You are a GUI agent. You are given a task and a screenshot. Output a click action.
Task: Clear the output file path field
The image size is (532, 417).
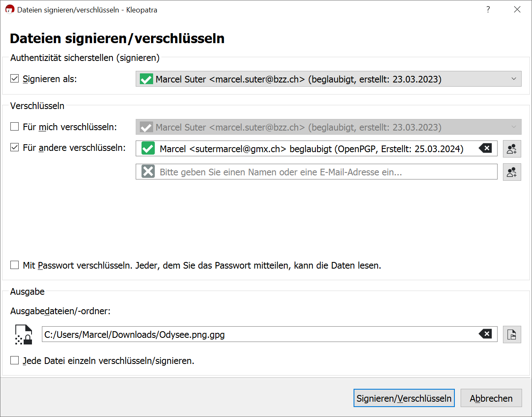click(485, 334)
